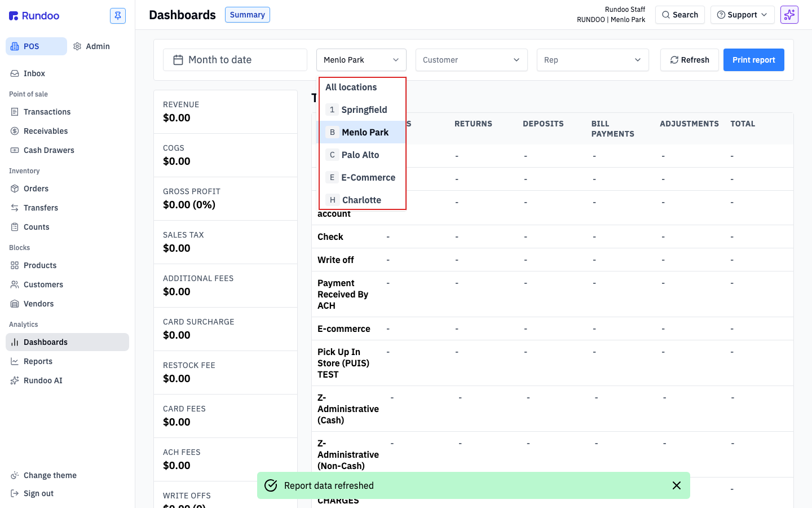The image size is (812, 508).
Task: Open the Rundoo AI sparkle button top right
Action: pyautogui.click(x=789, y=15)
